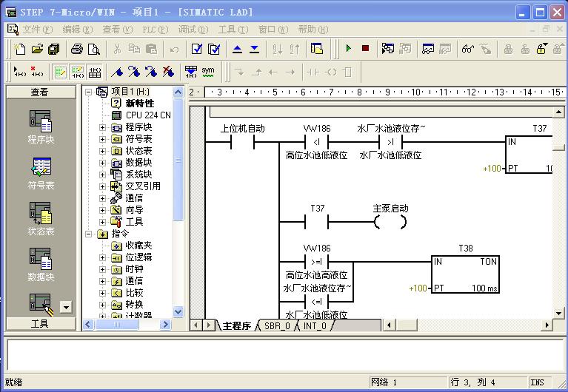Click the T38 TON timer box
Image resolution: width=568 pixels, height=392 pixels.
[x=466, y=274]
